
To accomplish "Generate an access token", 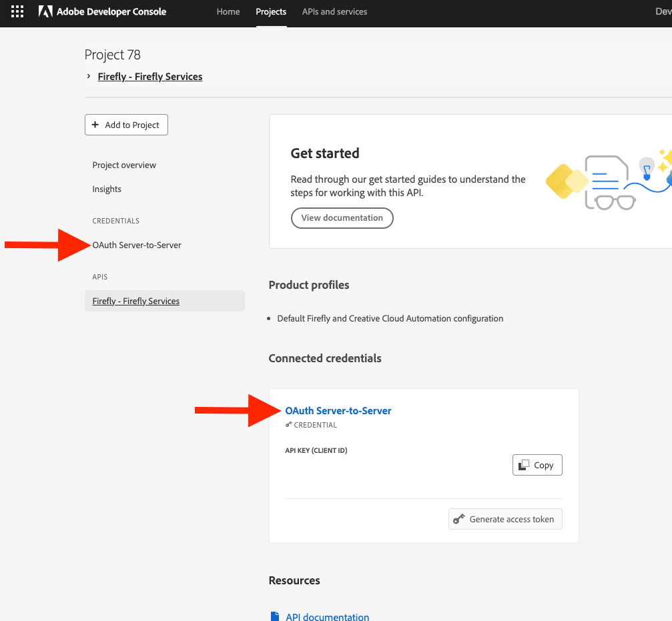I will coord(505,518).
